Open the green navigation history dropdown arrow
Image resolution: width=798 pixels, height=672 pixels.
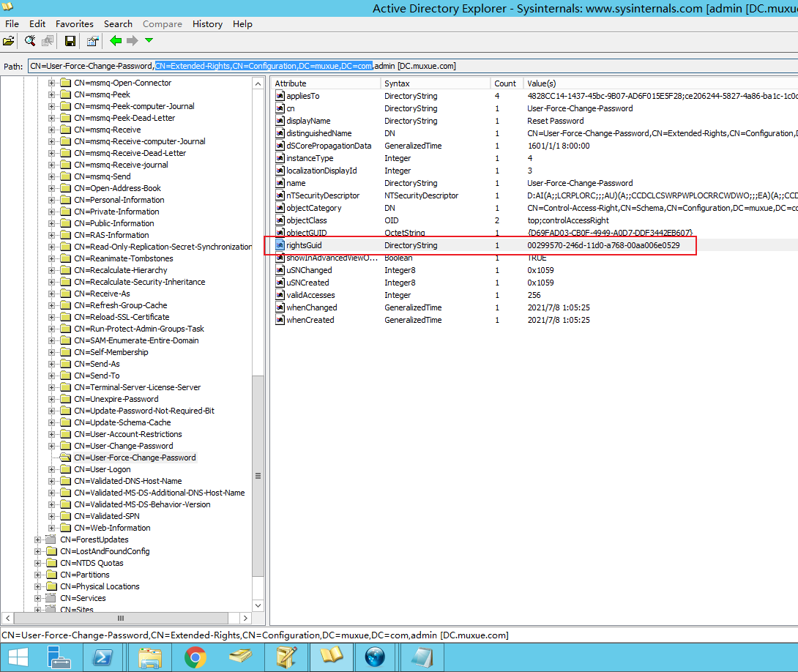(x=149, y=40)
